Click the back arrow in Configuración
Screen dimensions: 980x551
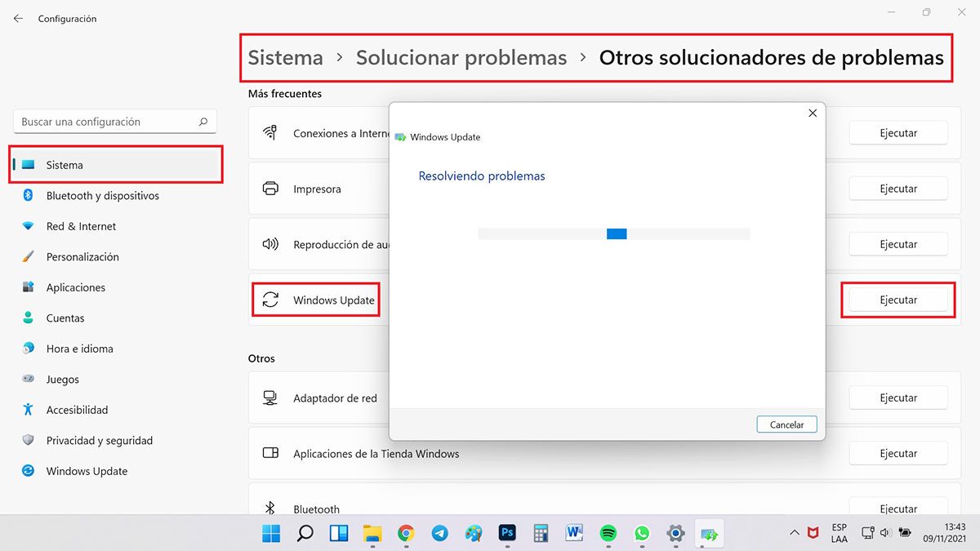point(18,18)
